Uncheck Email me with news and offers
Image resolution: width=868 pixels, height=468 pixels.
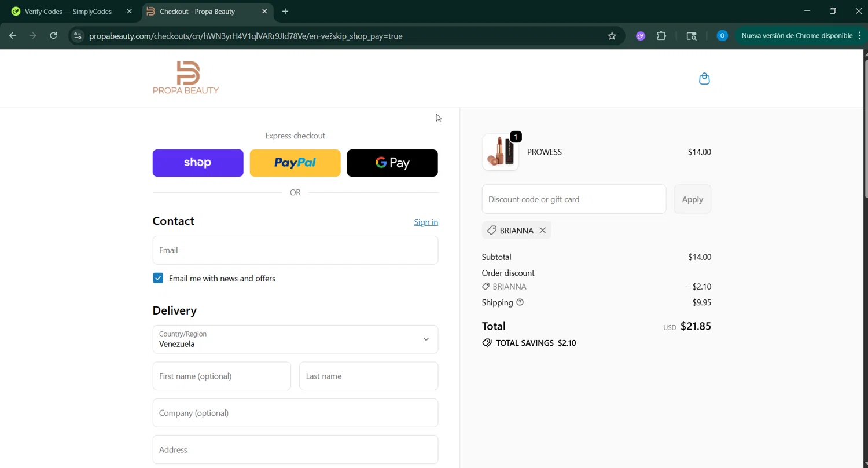tap(158, 278)
